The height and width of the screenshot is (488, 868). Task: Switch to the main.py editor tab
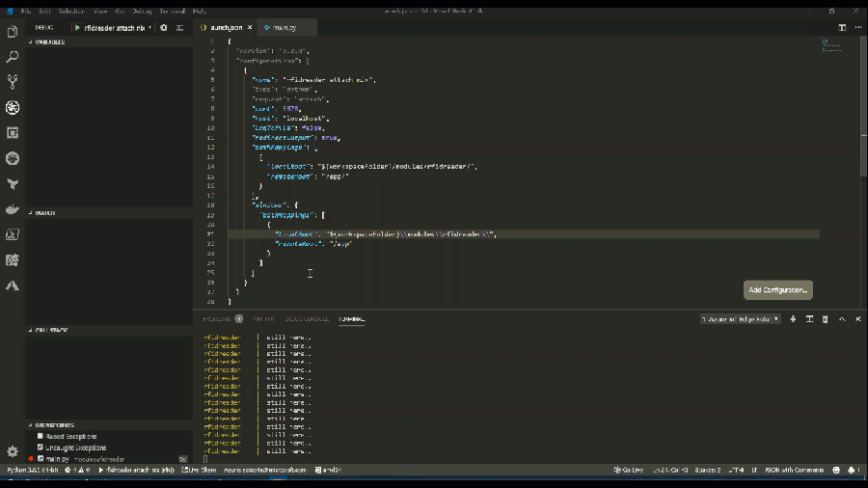pyautogui.click(x=285, y=28)
